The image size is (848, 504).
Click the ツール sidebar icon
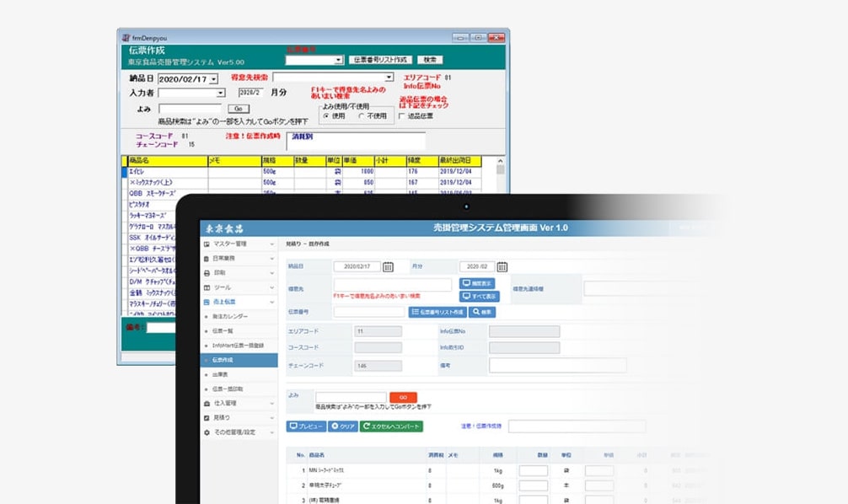point(207,287)
